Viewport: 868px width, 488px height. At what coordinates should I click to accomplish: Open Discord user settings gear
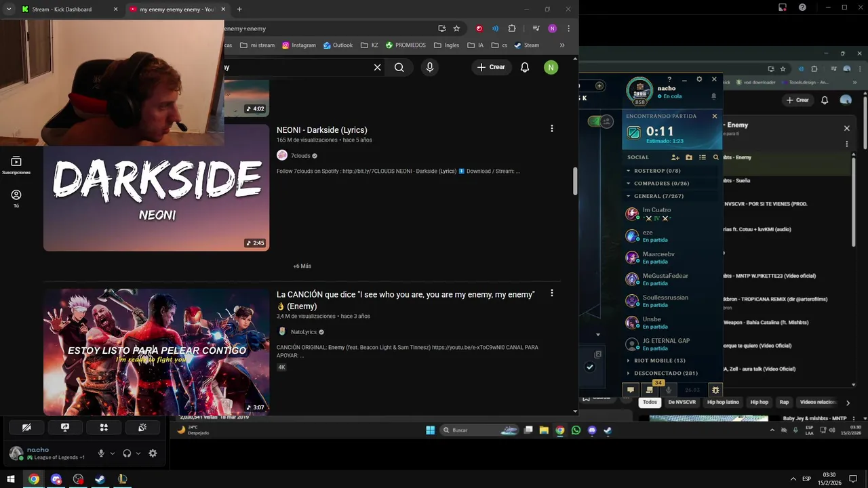pyautogui.click(x=153, y=453)
